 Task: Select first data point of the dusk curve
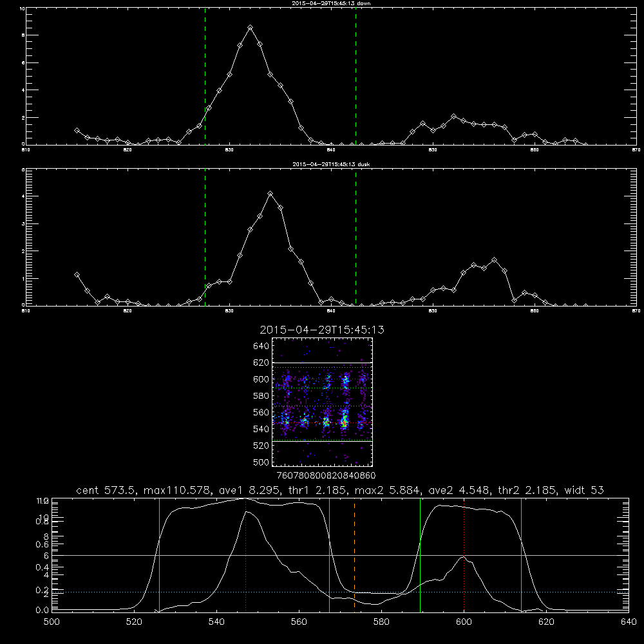click(77, 275)
